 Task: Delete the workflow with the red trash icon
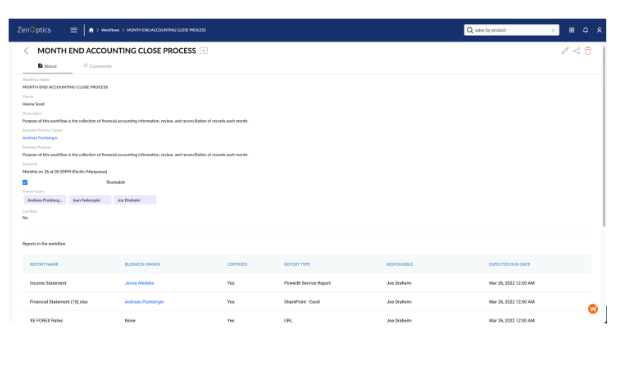point(588,51)
